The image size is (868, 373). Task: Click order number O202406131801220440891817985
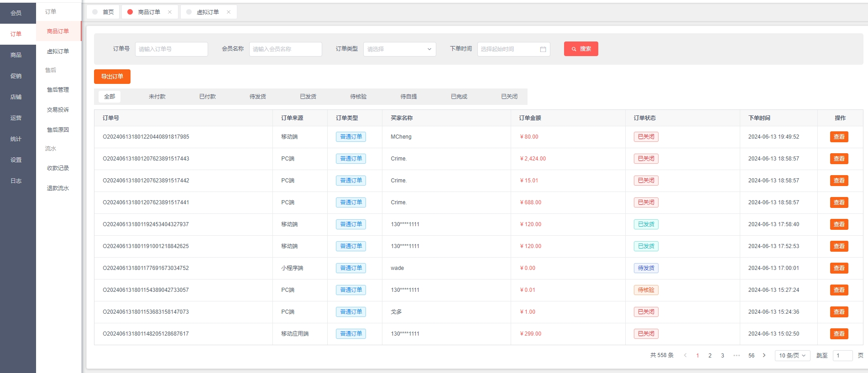[x=146, y=137]
